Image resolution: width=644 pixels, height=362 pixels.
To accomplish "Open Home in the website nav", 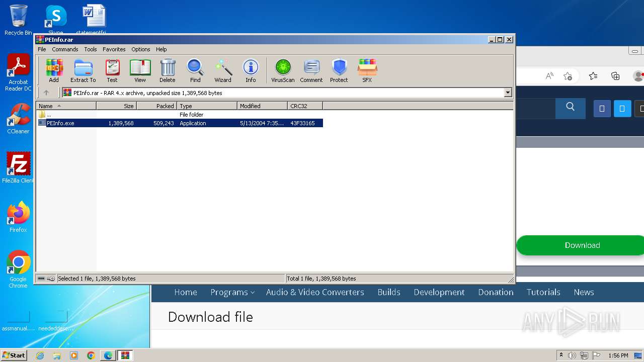I will [x=186, y=292].
